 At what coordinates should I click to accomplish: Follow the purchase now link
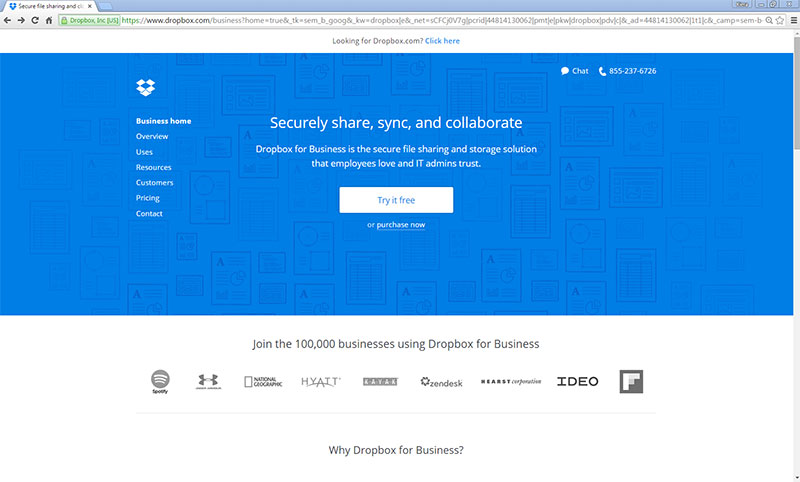(400, 225)
